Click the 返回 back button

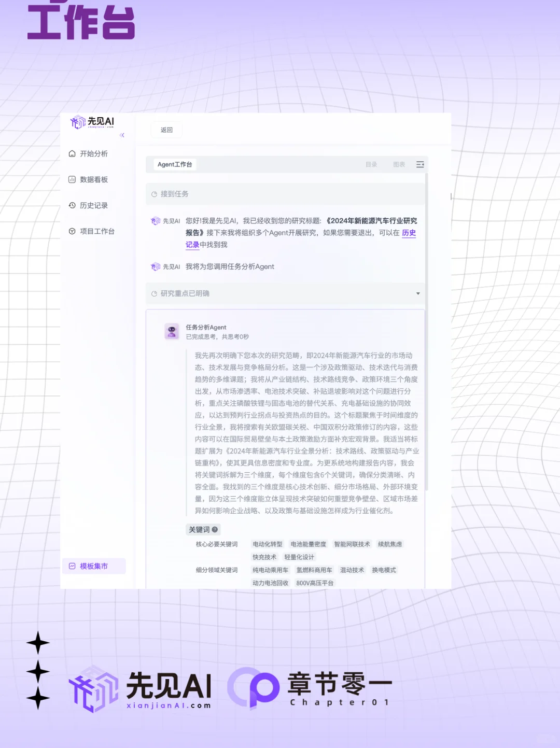[166, 130]
